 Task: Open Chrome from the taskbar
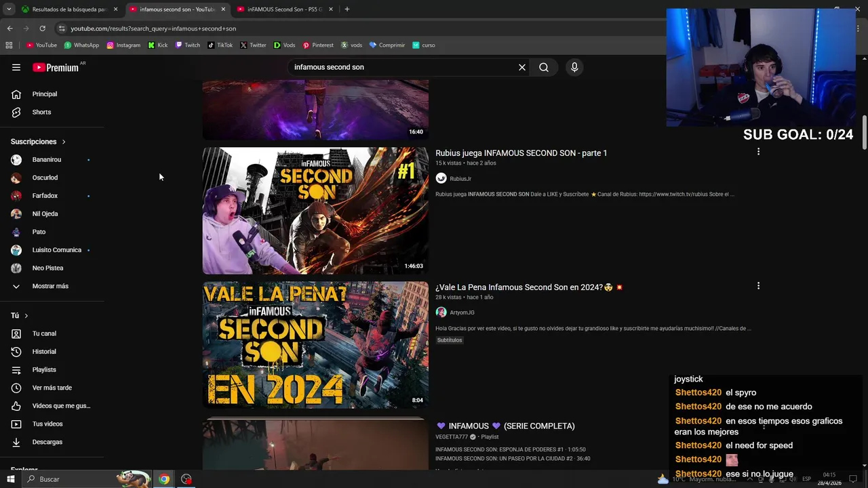click(164, 479)
